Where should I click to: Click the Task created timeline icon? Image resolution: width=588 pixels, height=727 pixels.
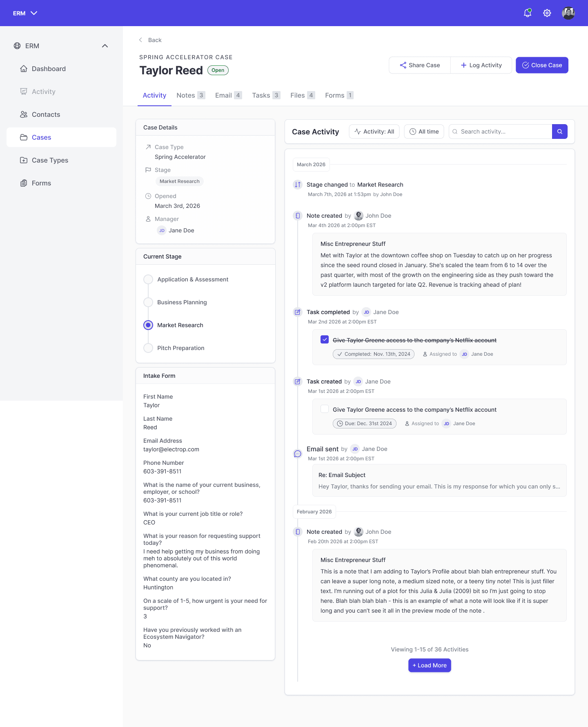tap(298, 381)
